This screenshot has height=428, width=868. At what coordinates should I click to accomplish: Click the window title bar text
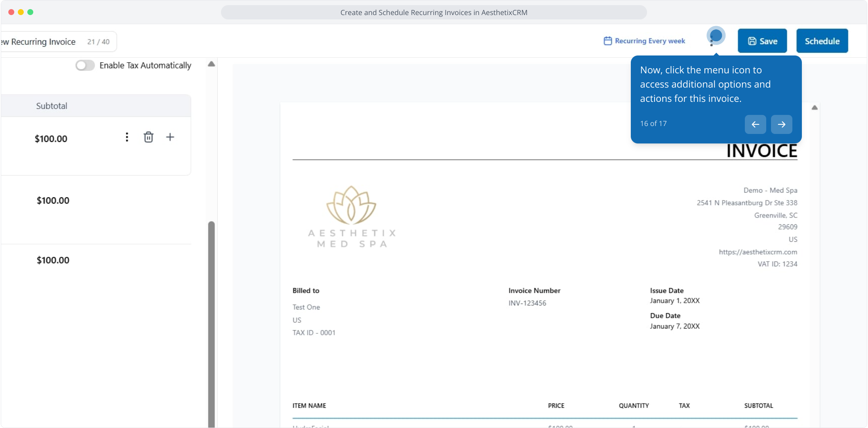click(434, 12)
